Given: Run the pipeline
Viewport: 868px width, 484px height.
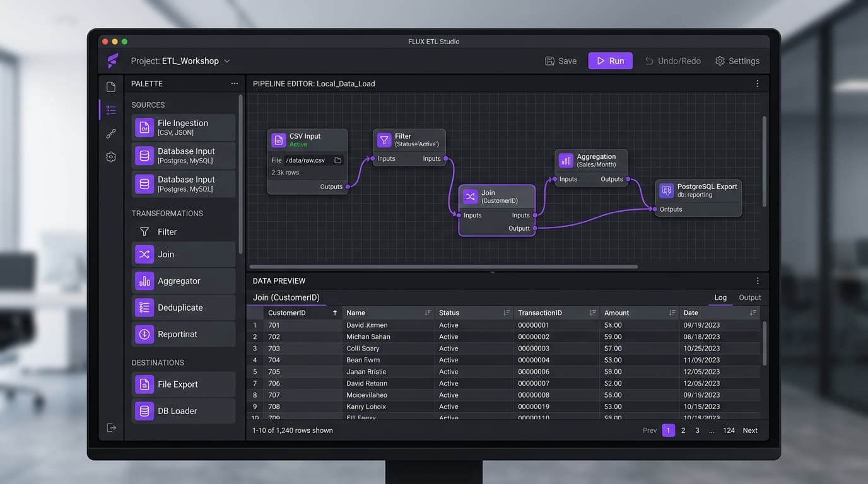Looking at the screenshot, I should 610,61.
